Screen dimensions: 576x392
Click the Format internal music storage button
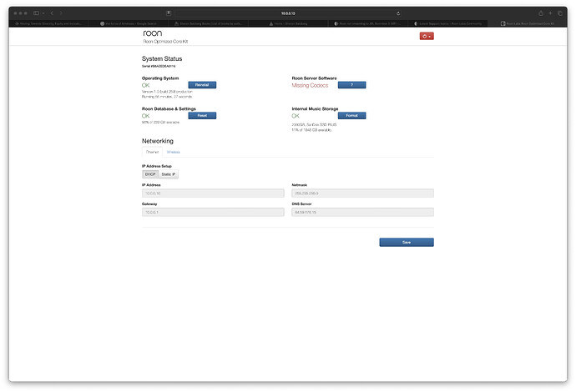pos(351,116)
